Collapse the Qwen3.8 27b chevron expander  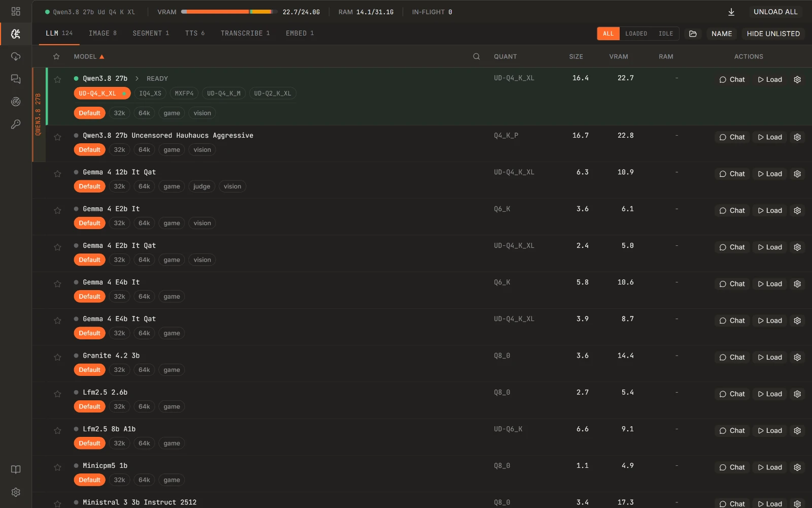137,78
